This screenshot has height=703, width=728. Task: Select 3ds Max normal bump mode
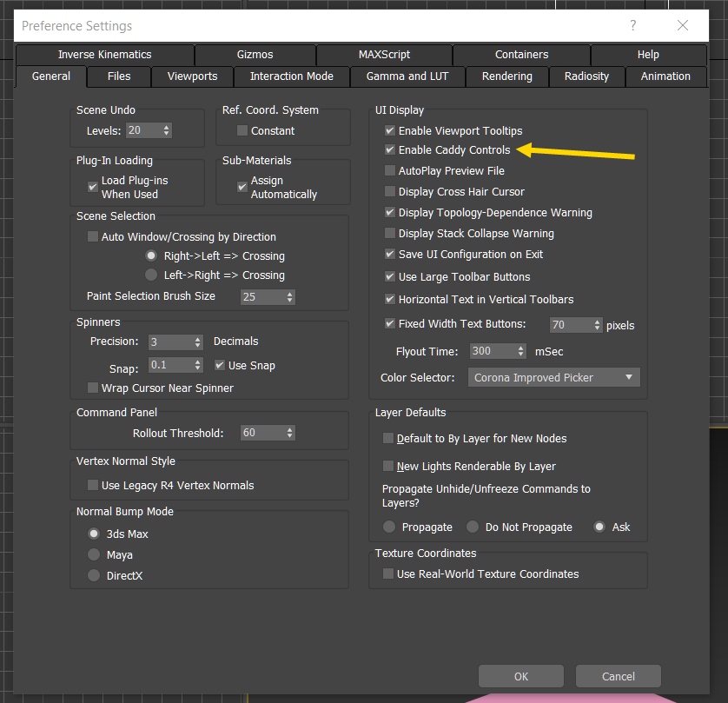[94, 534]
